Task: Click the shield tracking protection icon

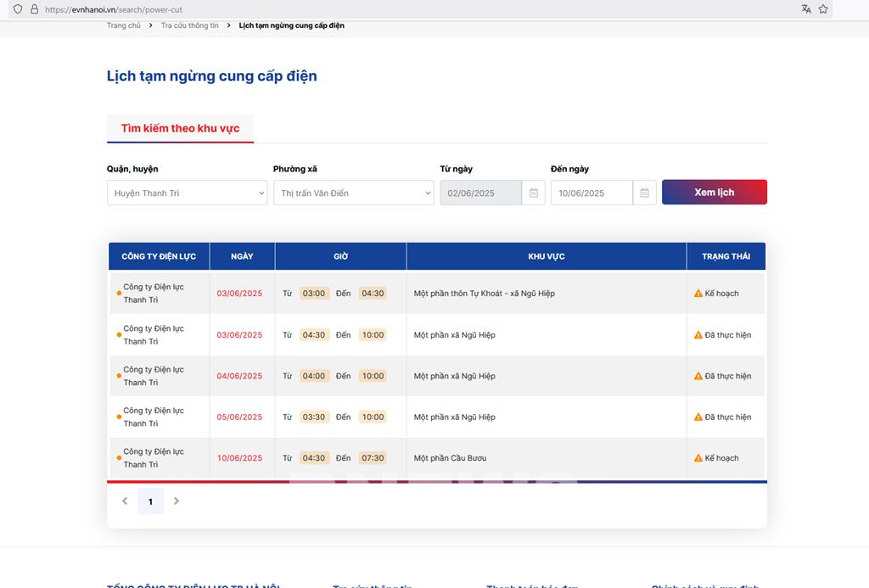Action: [18, 9]
